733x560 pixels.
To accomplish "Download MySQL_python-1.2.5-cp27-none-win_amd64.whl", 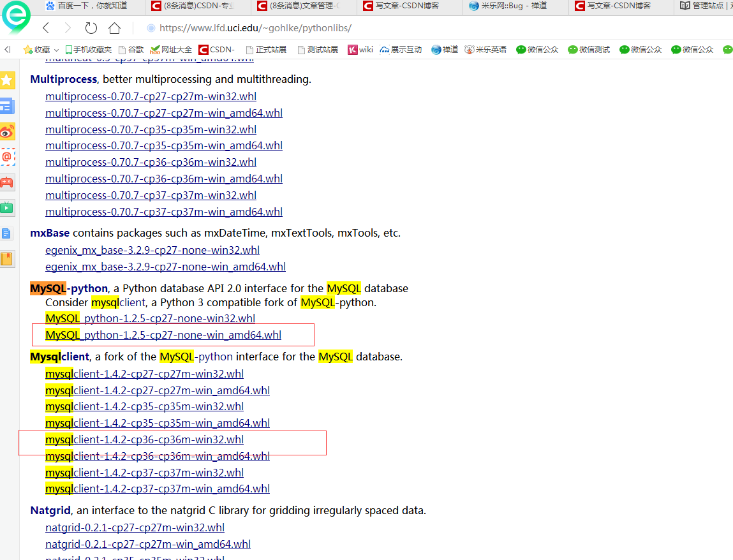I will [163, 335].
